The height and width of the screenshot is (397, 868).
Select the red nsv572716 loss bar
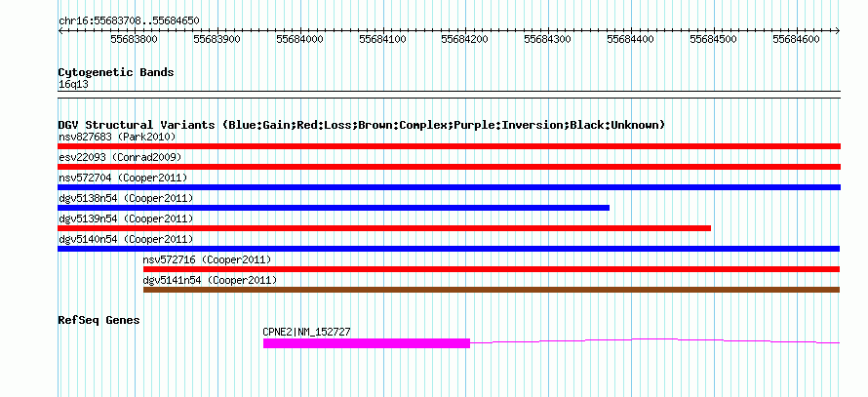[492, 269]
